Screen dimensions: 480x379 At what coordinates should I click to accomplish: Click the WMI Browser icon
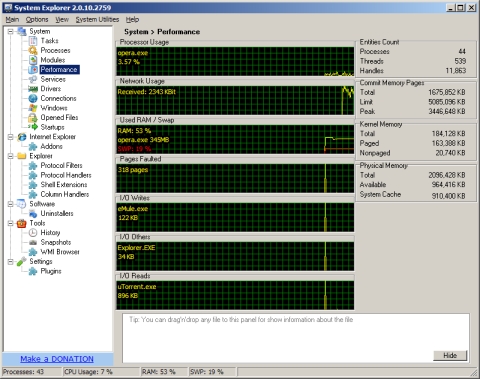tap(33, 252)
